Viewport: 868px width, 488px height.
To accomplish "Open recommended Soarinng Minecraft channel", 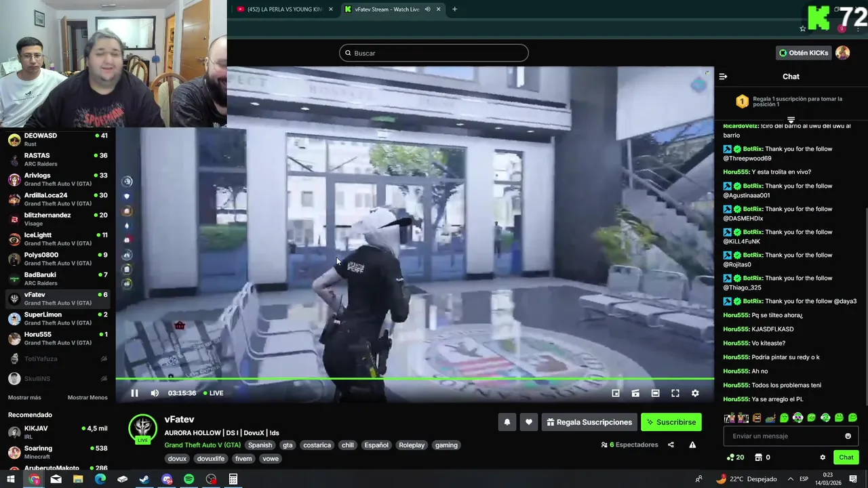I will 58,452.
